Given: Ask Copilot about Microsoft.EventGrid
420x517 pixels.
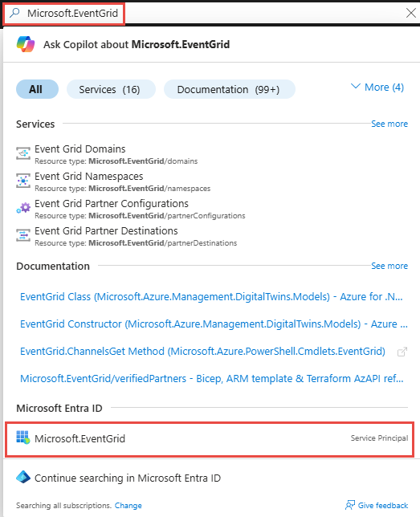Looking at the screenshot, I should click(x=137, y=44).
